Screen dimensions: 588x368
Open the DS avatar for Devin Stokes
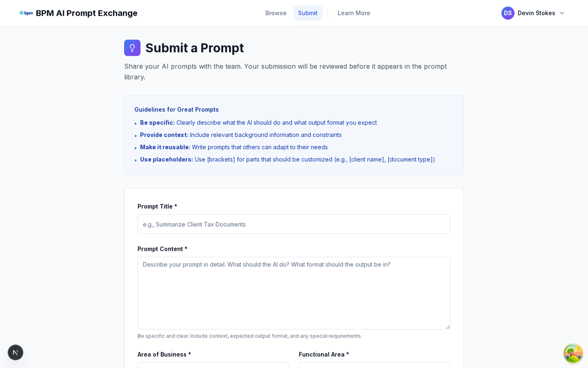[x=508, y=13]
